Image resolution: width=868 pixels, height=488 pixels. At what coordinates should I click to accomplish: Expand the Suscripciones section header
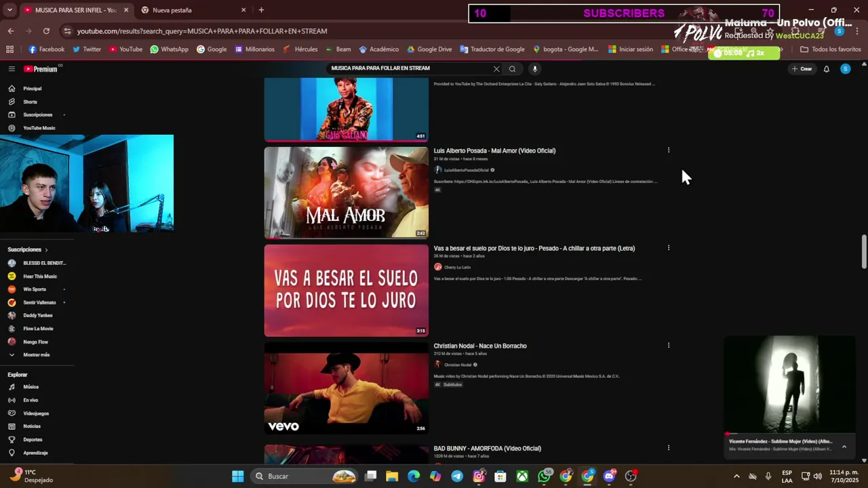[x=28, y=249]
